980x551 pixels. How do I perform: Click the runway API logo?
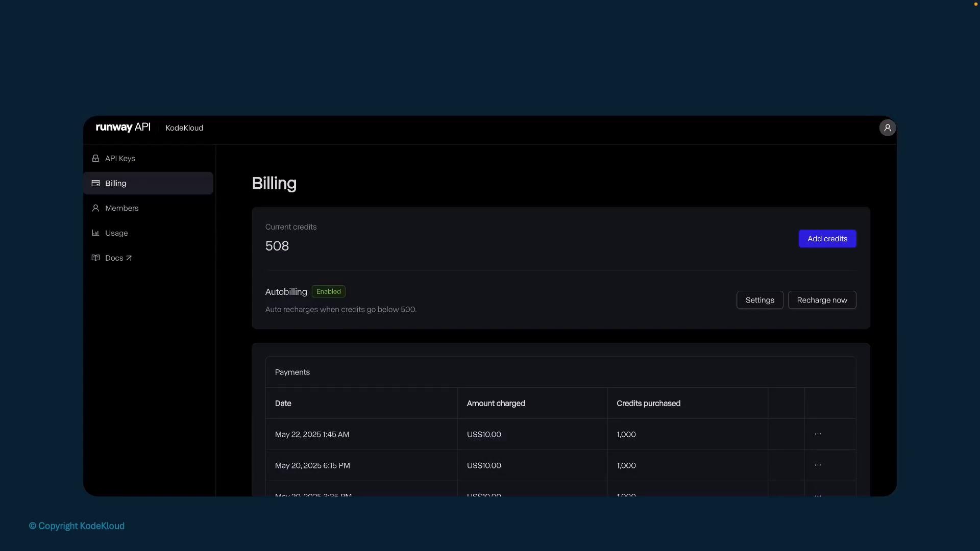click(123, 127)
